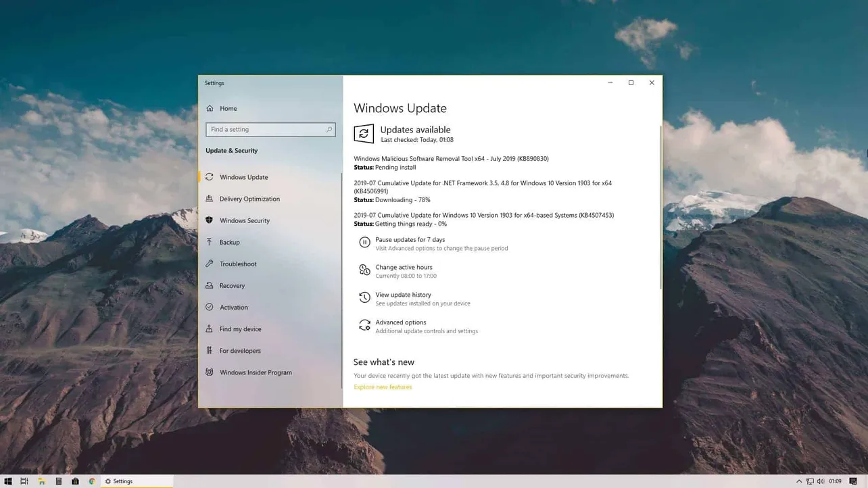Open View update history
The height and width of the screenshot is (488, 868).
coord(403,295)
